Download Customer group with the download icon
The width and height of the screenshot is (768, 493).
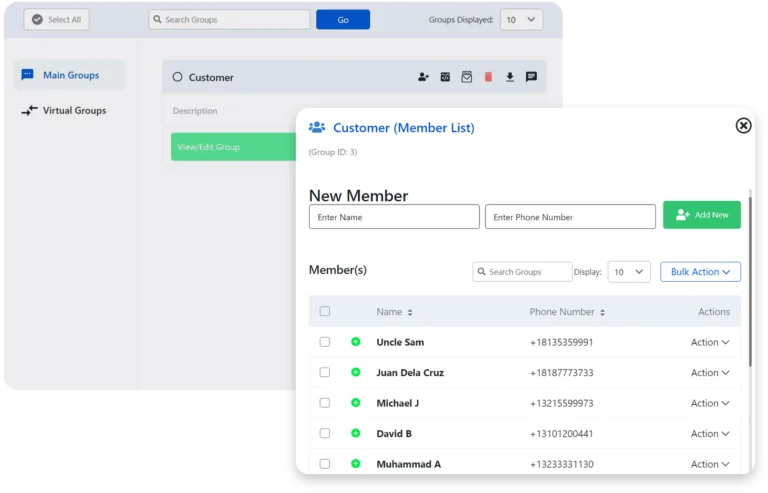coord(509,77)
